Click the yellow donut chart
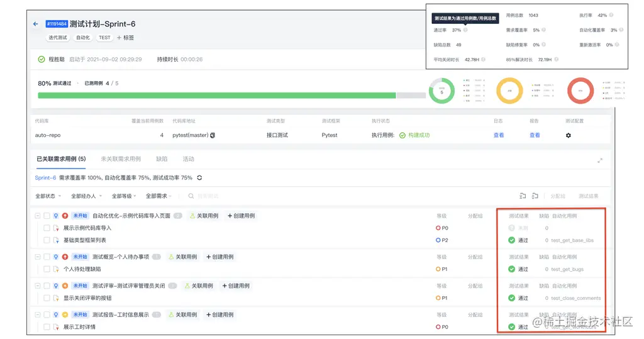Image resolution: width=644 pixels, height=339 pixels. coord(509,91)
